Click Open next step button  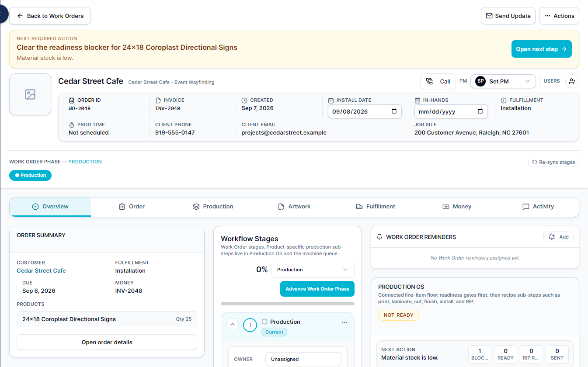pos(542,49)
